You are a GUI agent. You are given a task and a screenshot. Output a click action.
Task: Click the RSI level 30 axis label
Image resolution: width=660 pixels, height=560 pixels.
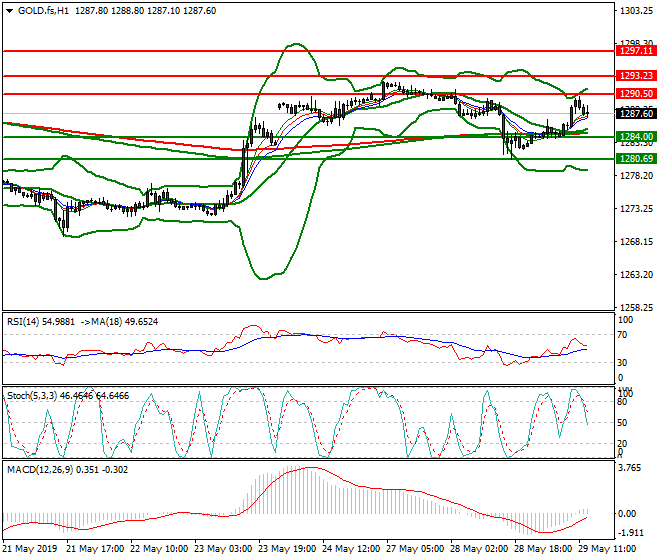click(622, 363)
